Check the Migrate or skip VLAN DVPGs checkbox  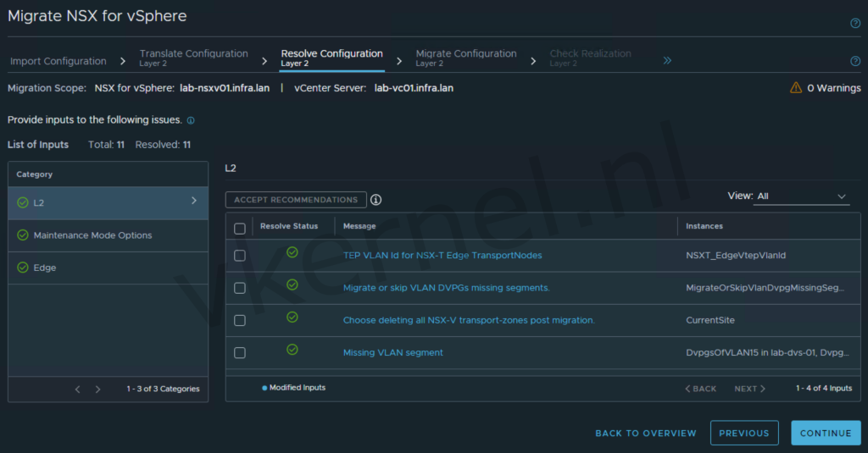[240, 288]
